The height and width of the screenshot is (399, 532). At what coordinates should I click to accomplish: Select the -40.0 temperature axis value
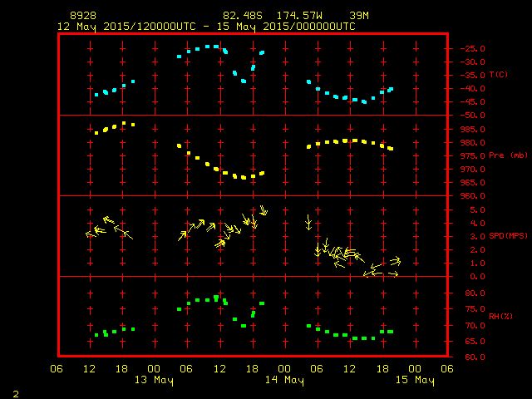(x=473, y=89)
